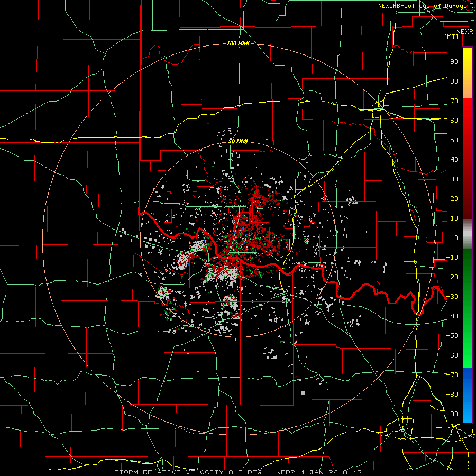Click the 100 NMI range ring label
476x476 pixels.
tap(238, 44)
